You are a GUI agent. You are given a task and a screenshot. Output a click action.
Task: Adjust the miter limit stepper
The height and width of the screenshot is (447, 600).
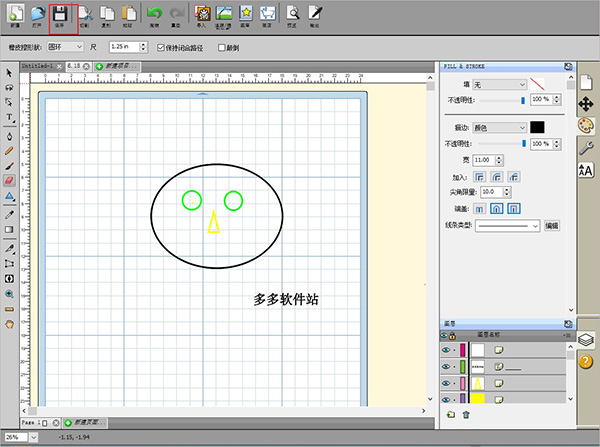507,192
